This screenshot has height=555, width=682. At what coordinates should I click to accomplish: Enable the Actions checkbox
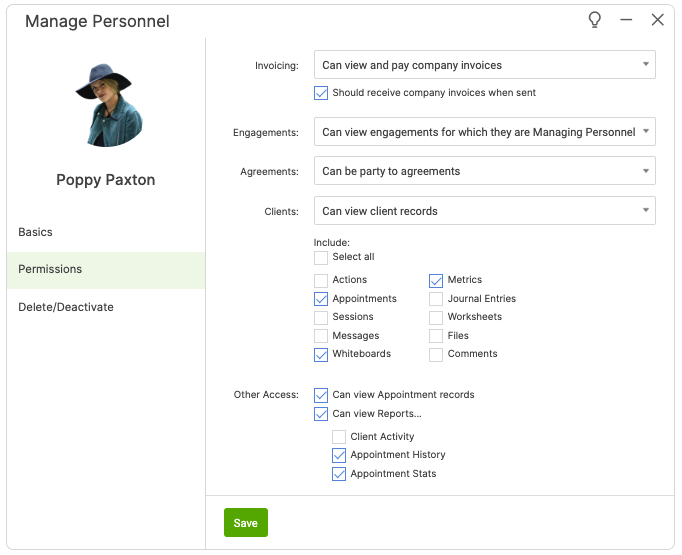point(321,280)
